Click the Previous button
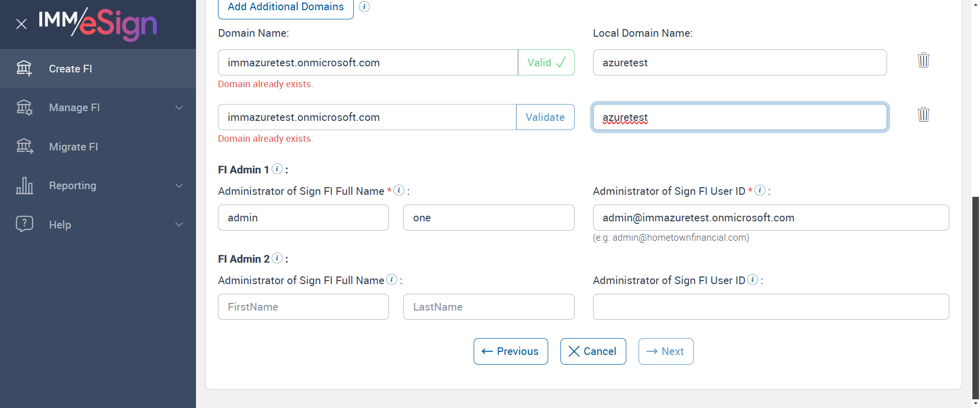 [x=510, y=351]
